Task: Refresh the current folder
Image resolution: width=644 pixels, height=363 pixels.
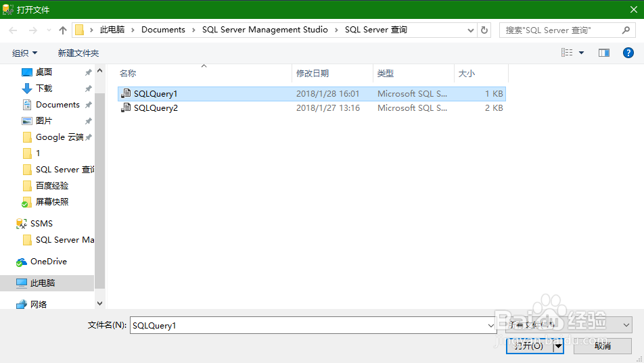Action: 484,30
